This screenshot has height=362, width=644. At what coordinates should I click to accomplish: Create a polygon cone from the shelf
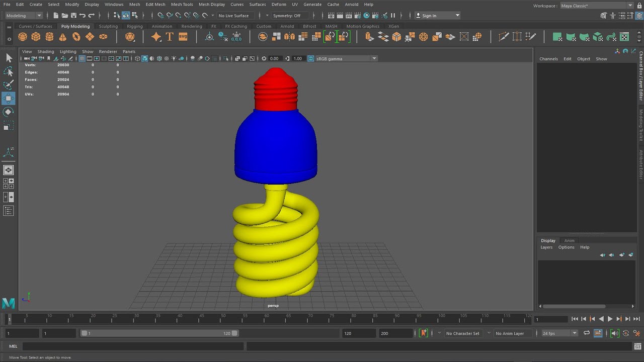coord(63,37)
